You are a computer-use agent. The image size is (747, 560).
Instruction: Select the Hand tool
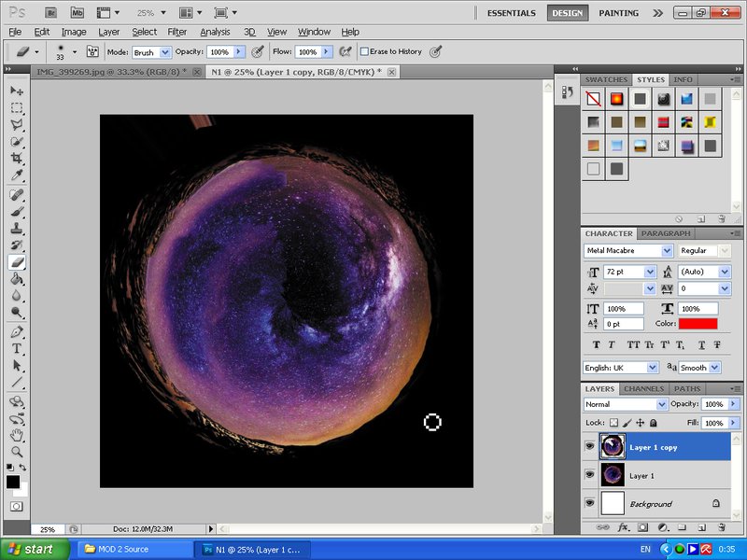[17, 435]
